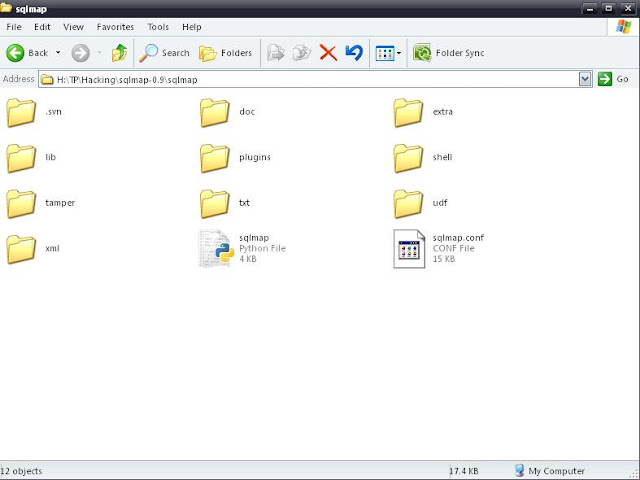Go up one folder level

[x=119, y=53]
